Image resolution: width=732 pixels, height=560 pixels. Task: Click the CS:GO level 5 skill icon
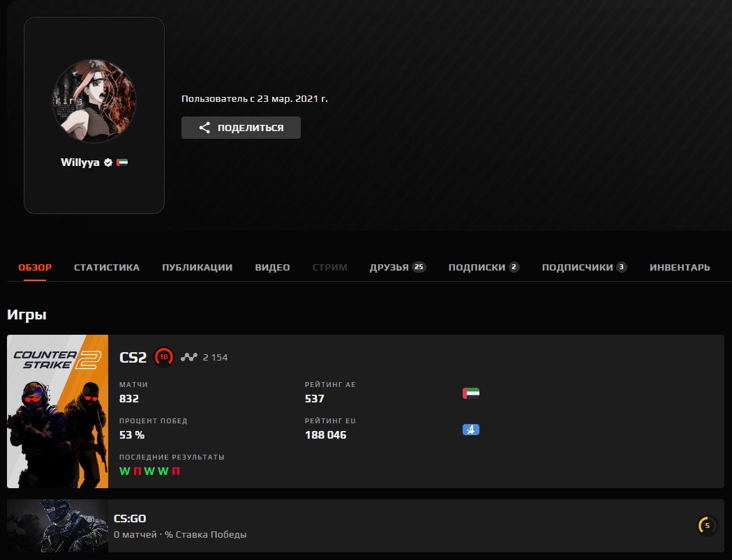tap(707, 525)
